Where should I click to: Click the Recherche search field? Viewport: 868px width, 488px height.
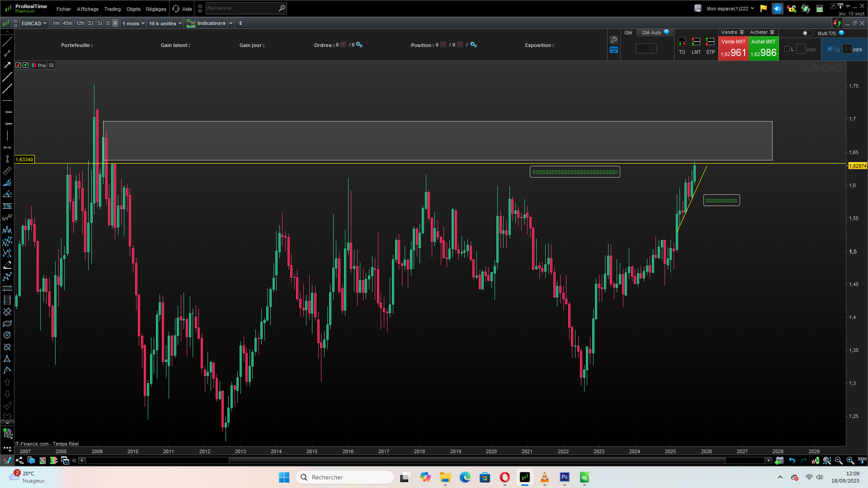click(x=242, y=8)
